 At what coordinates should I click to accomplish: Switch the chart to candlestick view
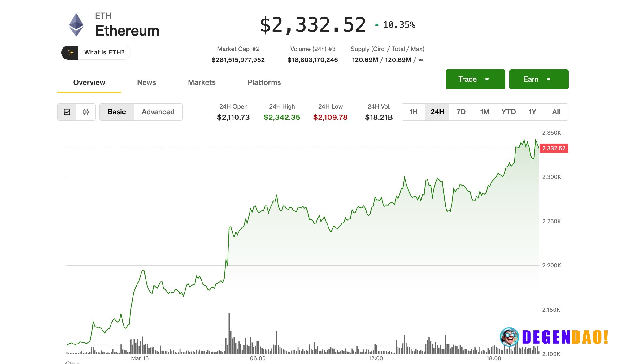[x=86, y=112]
